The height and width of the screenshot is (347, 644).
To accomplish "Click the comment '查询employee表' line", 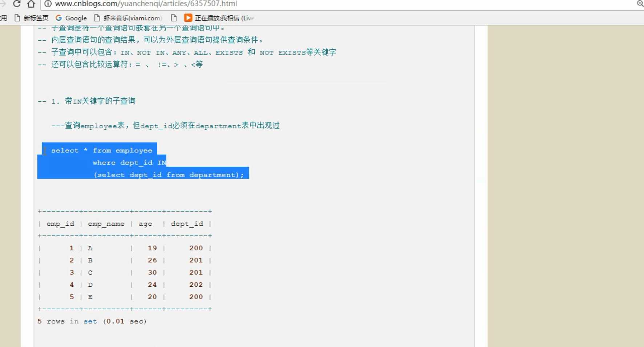I will pos(165,126).
